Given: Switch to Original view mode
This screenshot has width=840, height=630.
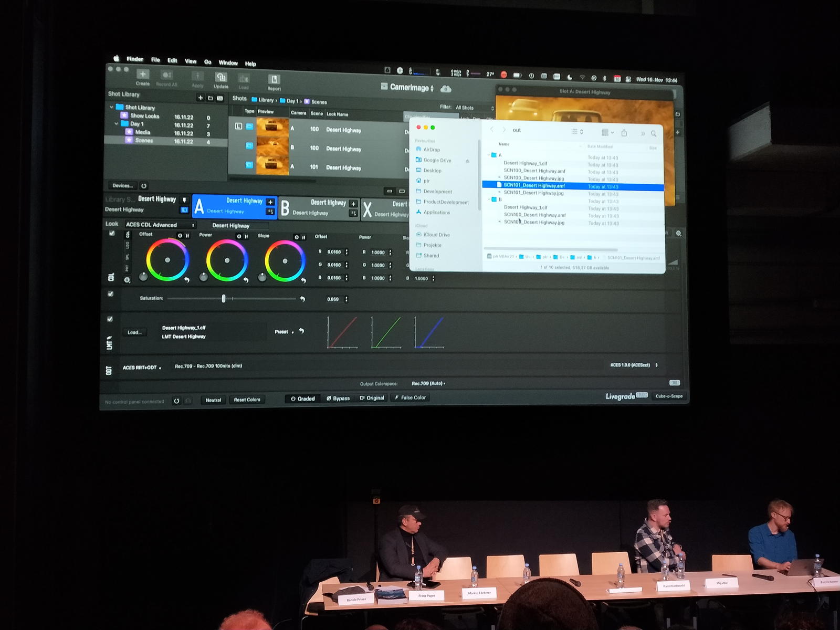Looking at the screenshot, I should (372, 398).
